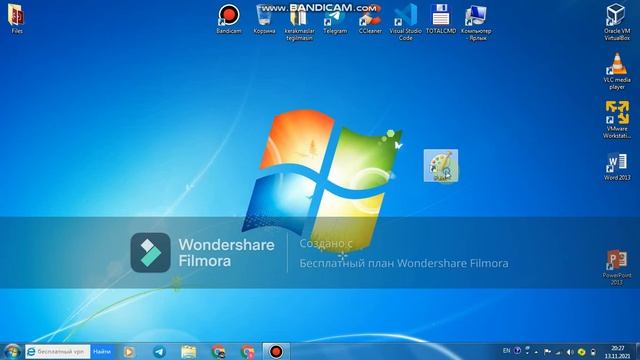The width and height of the screenshot is (640, 360).
Task: Click the Show desktop button
Action: (x=637, y=351)
